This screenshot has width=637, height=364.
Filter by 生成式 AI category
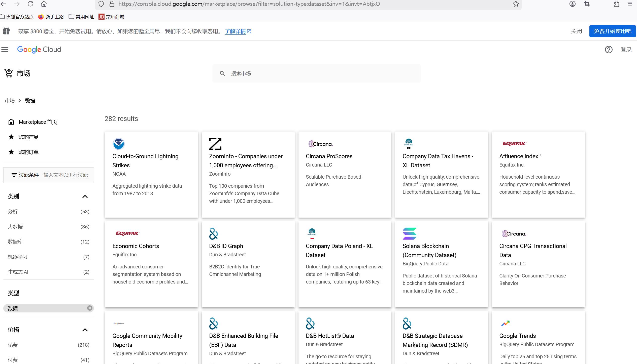(49, 272)
